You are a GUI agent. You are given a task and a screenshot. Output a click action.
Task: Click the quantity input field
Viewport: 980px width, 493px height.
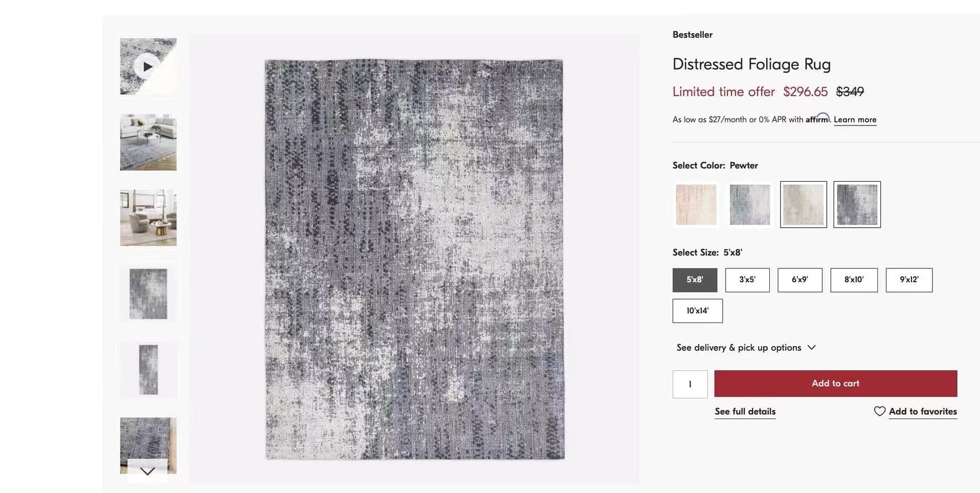tap(690, 384)
